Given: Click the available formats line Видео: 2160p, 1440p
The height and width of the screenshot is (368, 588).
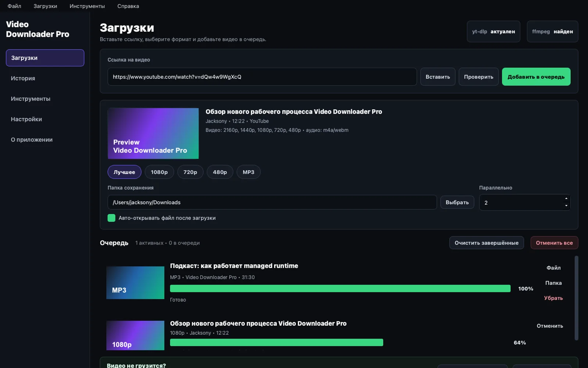Looking at the screenshot, I should pyautogui.click(x=277, y=130).
